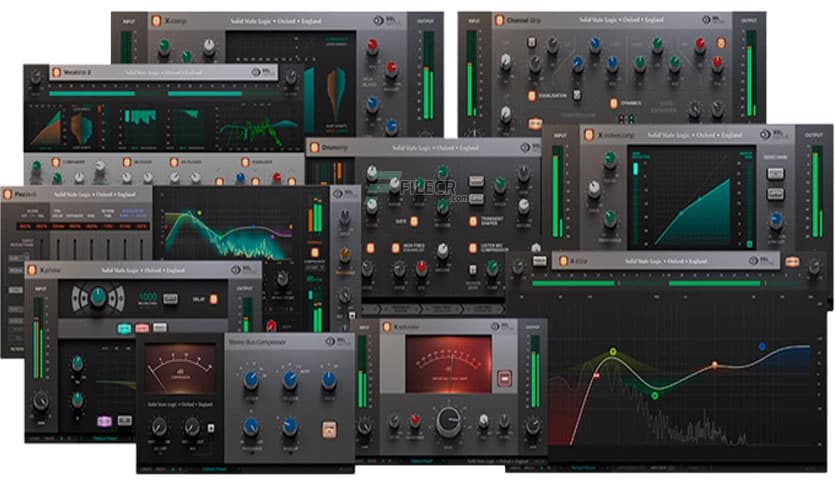Click the compression curve graph in X-ValveComp
Image resolution: width=836 pixels, height=484 pixels.
coord(692,197)
